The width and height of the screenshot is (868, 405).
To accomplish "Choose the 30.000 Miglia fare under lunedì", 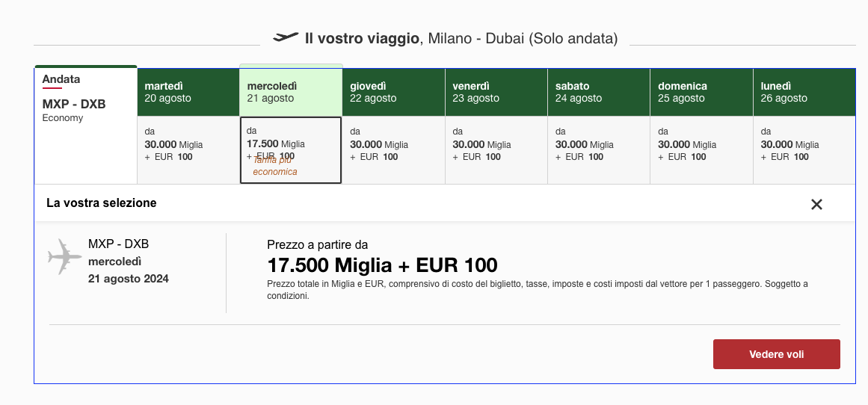I will point(804,150).
